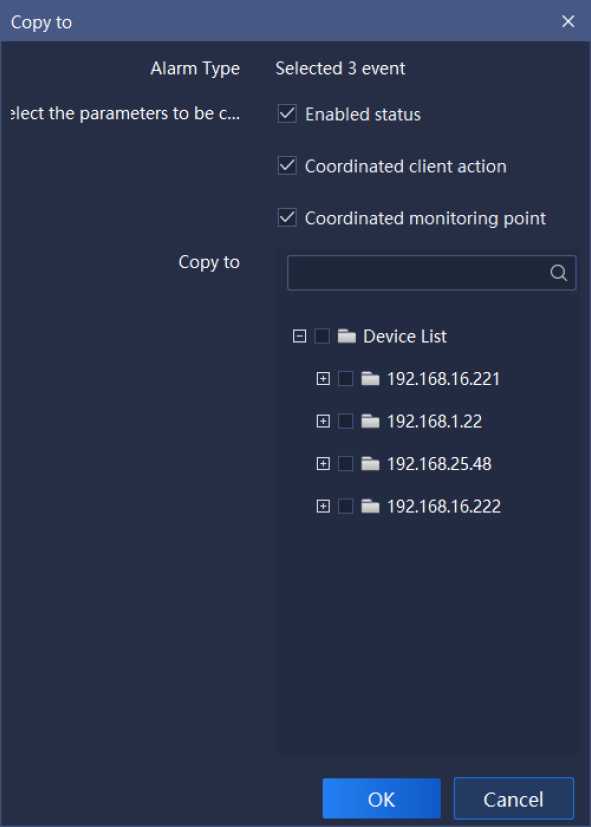Viewport: 591px width, 827px height.
Task: Disable the Coordinated monitoring point checkbox
Action: pos(287,218)
